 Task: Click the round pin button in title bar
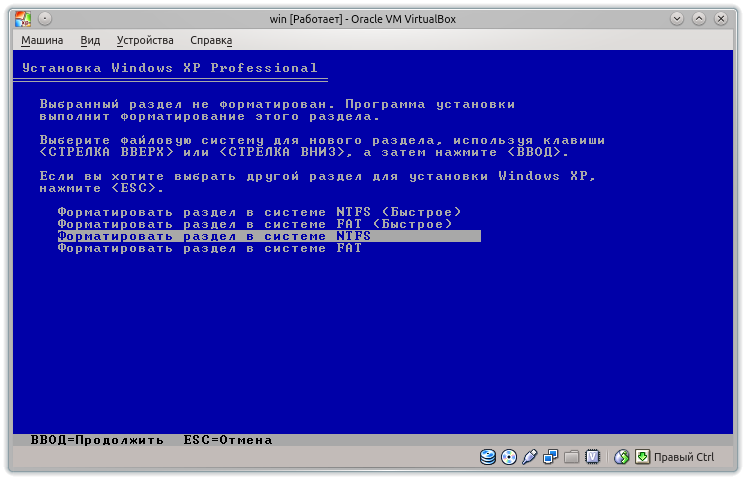point(45,19)
